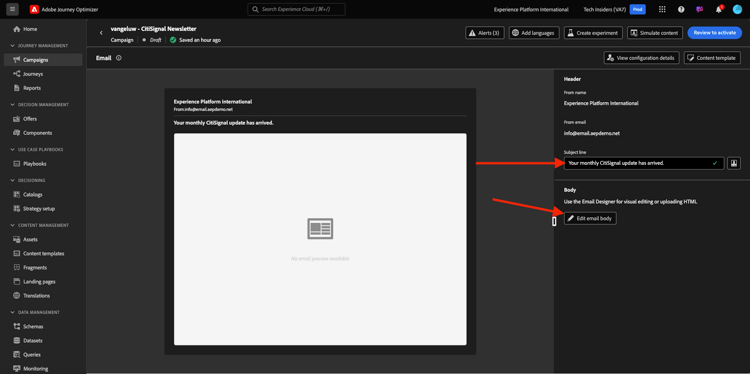Click the Journeys icon in sidebar
Image resolution: width=750 pixels, height=374 pixels.
tap(17, 74)
